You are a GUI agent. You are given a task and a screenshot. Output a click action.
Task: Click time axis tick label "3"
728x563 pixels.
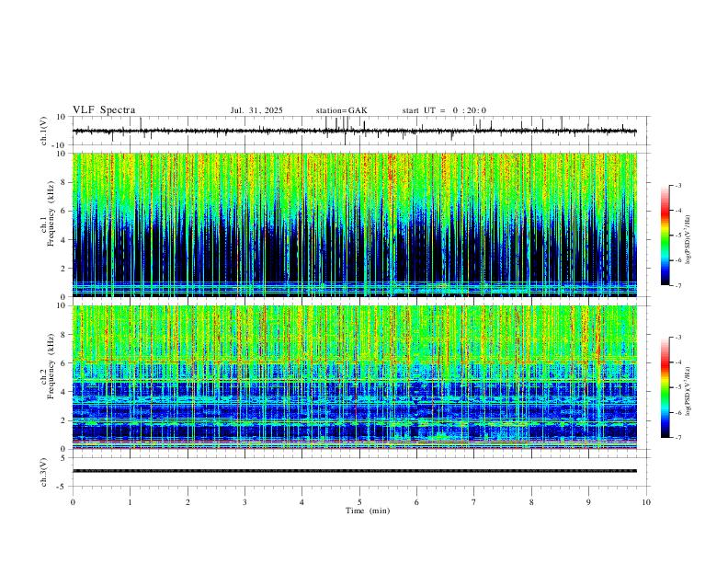pos(245,502)
